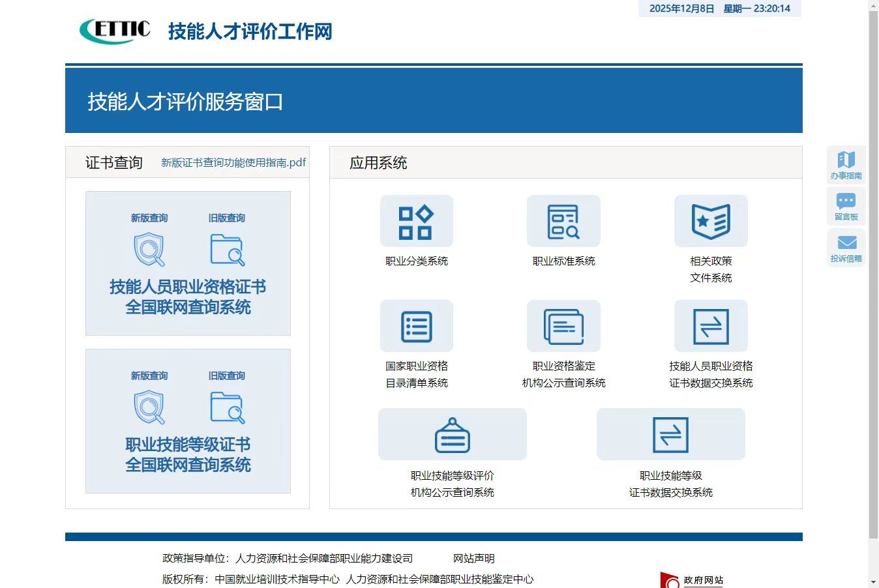This screenshot has width=879, height=588.
Task: Click the 应用系统 panel heading
Action: pos(378,162)
